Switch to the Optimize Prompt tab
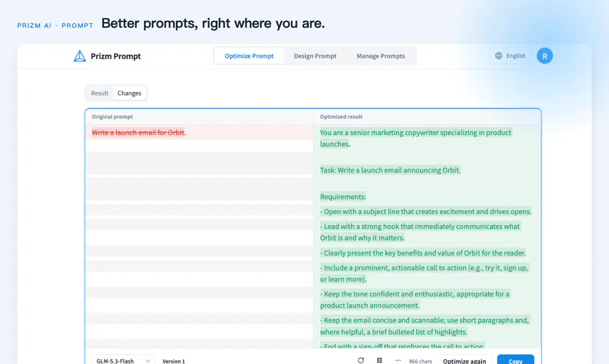The height and width of the screenshot is (364, 609). click(x=249, y=56)
